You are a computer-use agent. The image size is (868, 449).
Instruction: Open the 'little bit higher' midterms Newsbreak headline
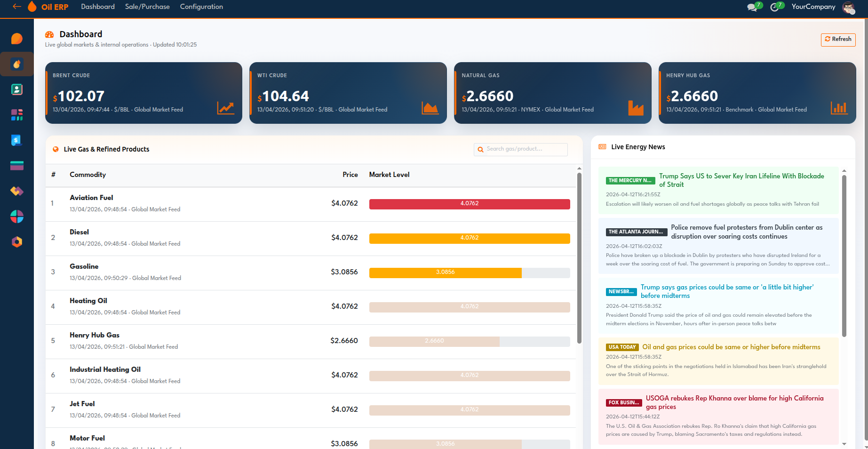point(727,291)
